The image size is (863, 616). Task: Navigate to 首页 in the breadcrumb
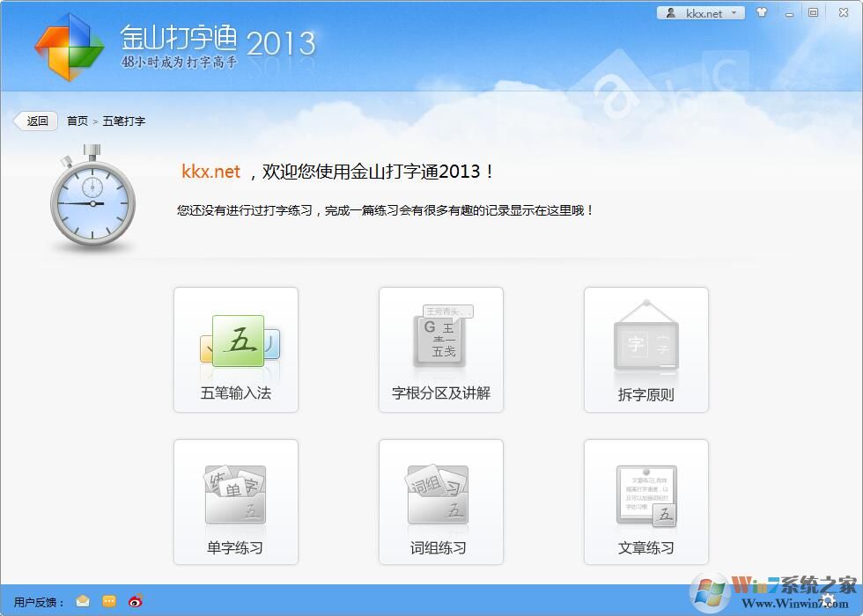(76, 121)
